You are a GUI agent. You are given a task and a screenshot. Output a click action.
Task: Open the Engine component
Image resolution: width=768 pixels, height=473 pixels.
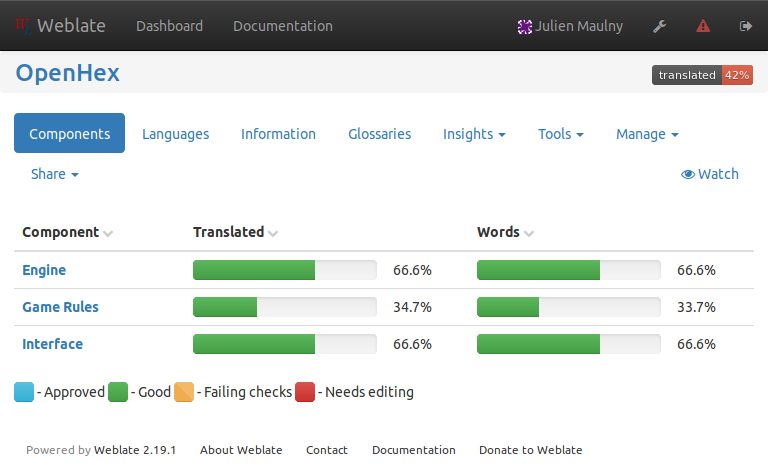44,270
